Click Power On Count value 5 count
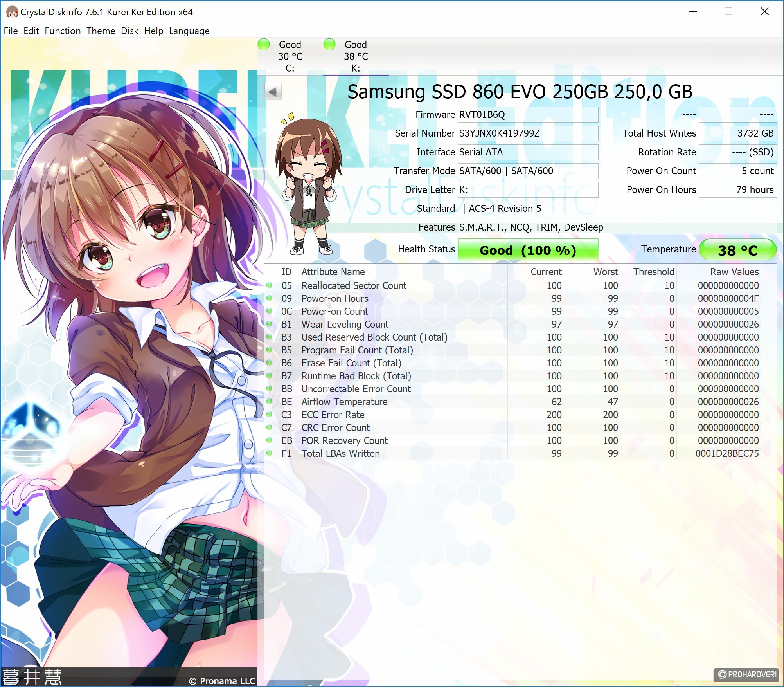Screen dimensions: 784x687 [737, 171]
